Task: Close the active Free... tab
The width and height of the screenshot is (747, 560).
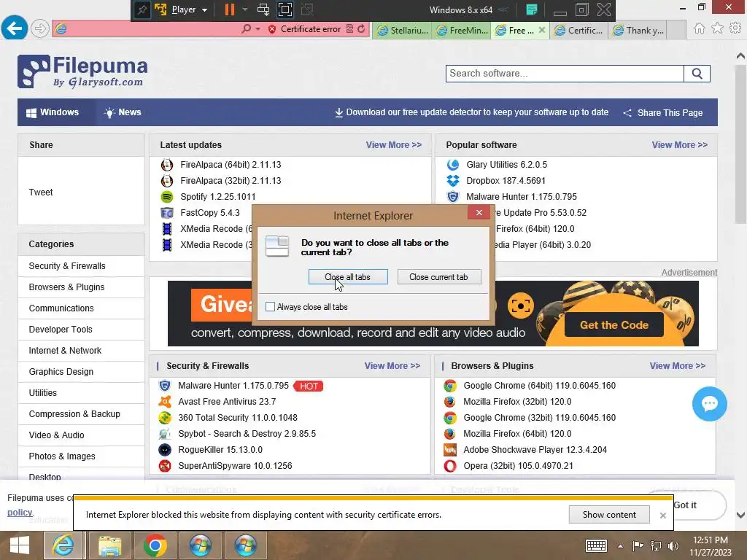Action: tap(542, 30)
